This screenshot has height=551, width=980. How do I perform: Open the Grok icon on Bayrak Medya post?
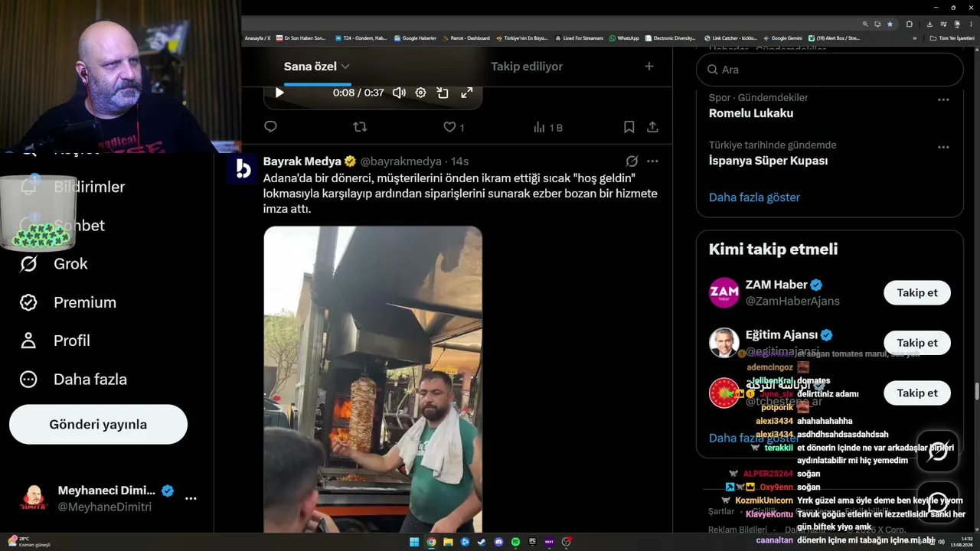point(632,161)
